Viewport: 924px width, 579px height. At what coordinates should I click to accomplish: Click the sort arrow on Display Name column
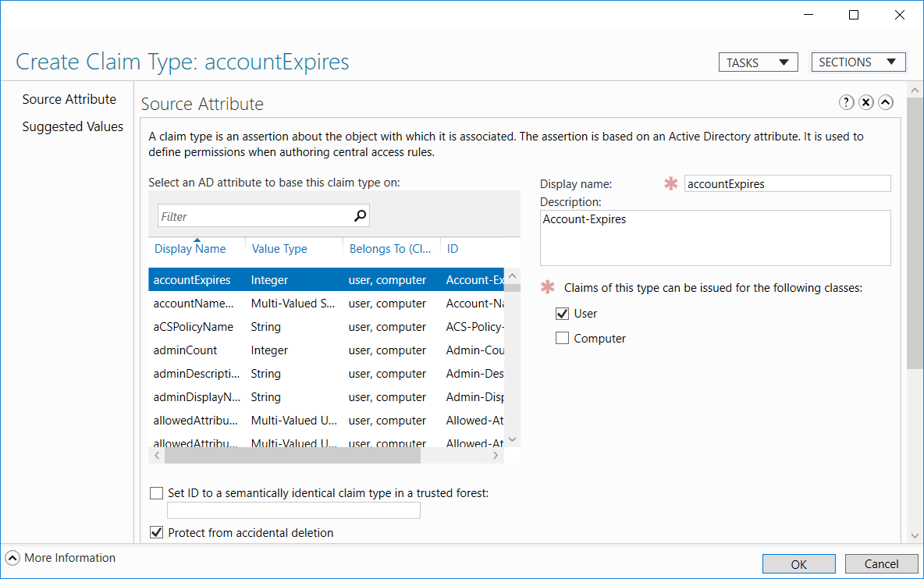point(197,240)
